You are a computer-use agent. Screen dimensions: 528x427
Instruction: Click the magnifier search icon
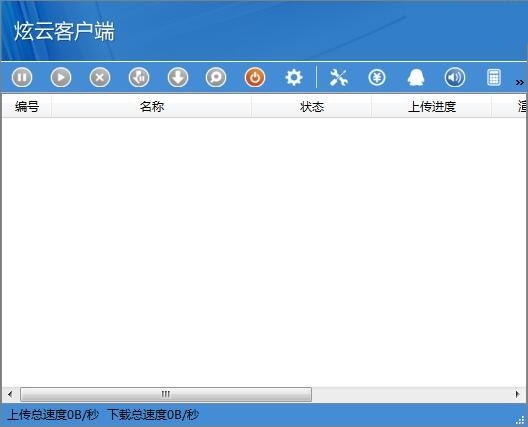216,77
